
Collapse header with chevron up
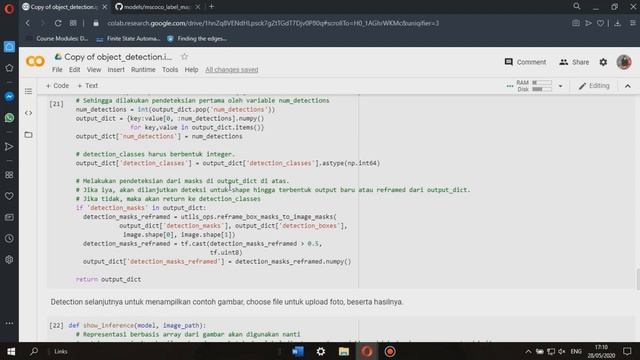(628, 86)
